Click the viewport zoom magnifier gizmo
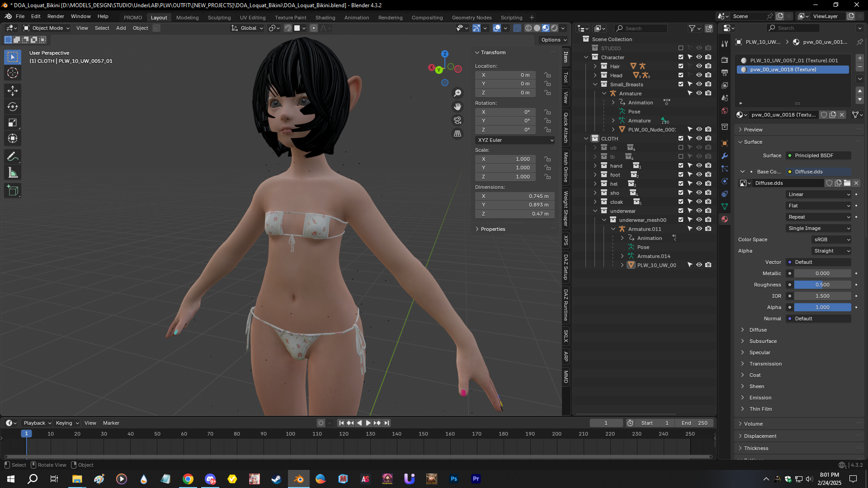868x488 pixels. (458, 93)
